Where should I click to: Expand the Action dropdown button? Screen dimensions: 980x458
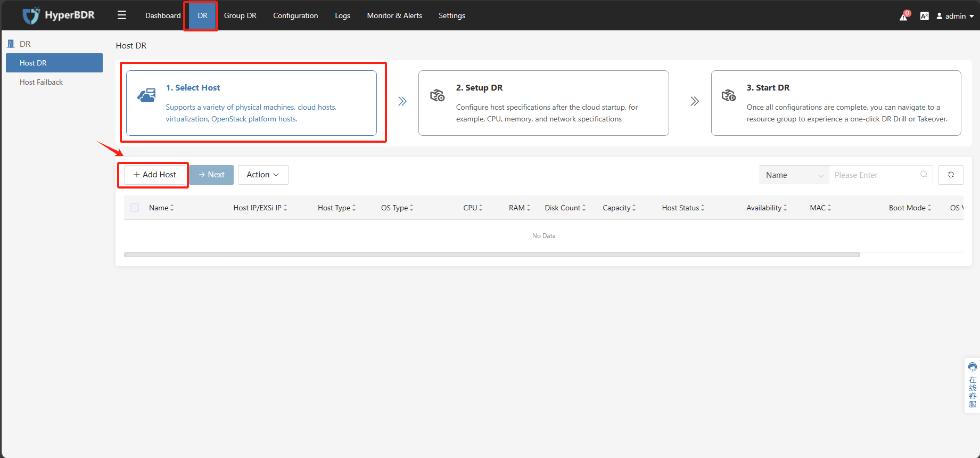point(263,175)
